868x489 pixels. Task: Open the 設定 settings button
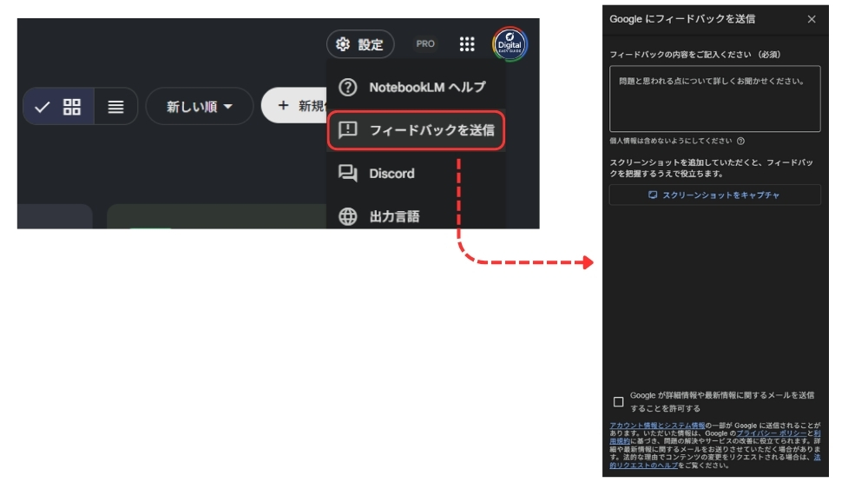click(360, 44)
